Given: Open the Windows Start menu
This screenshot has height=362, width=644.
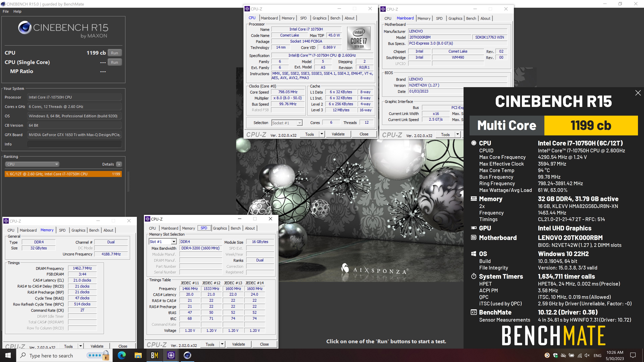Looking at the screenshot, I should (x=8, y=355).
